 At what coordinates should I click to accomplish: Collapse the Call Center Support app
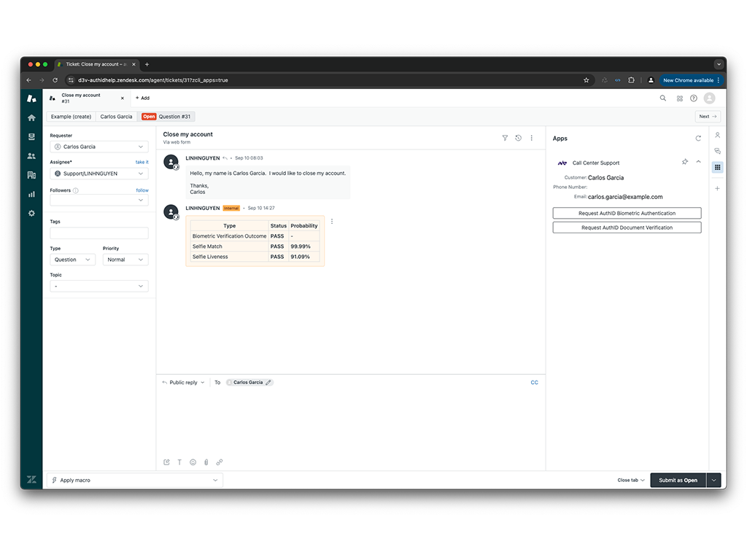click(698, 162)
